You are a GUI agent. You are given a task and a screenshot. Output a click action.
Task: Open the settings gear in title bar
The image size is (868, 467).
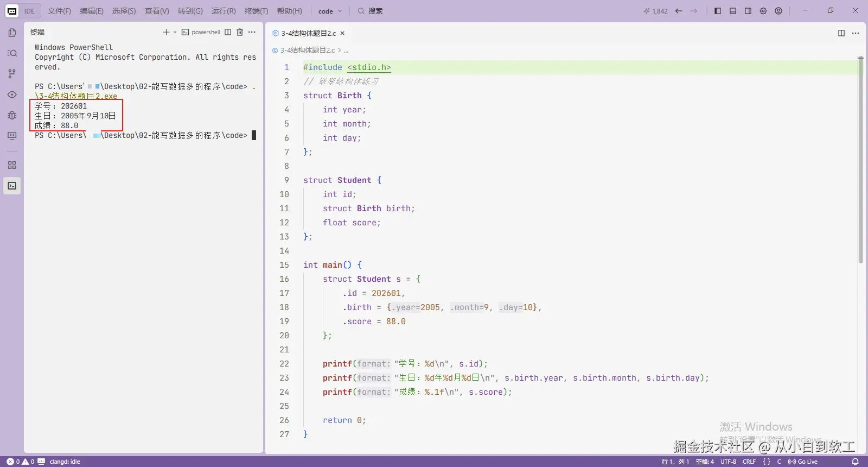click(763, 11)
